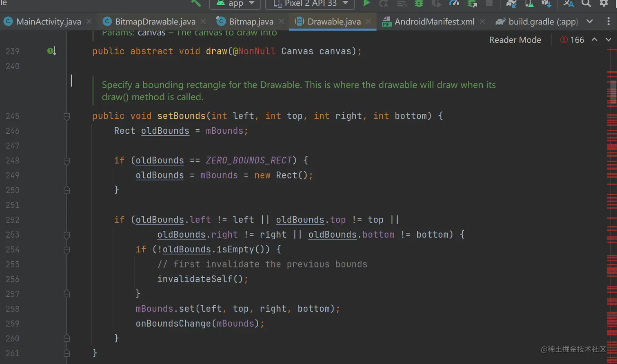This screenshot has height=364, width=617.
Task: Go to next highlighted error arrow
Action: pyautogui.click(x=608, y=40)
